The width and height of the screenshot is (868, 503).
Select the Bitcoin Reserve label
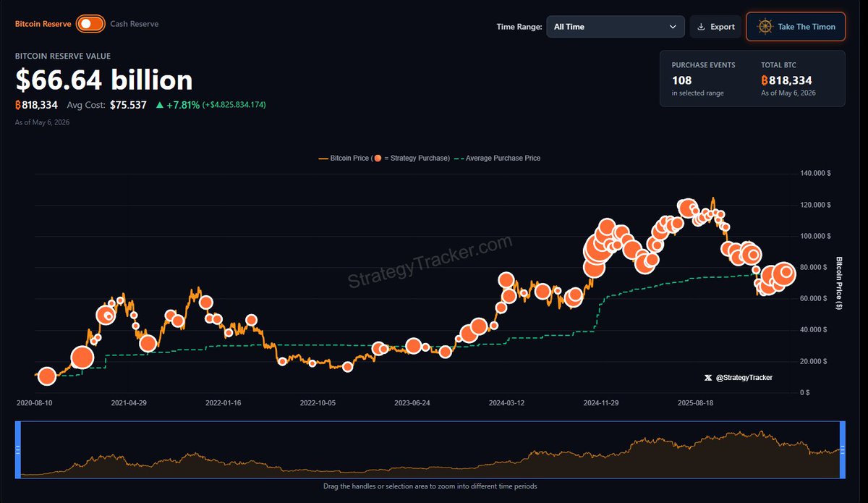(x=43, y=24)
